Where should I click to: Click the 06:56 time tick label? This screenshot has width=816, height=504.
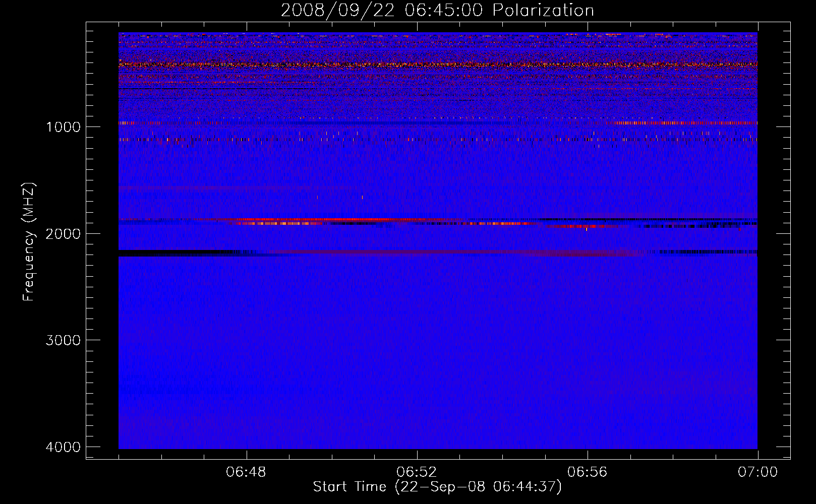587,472
